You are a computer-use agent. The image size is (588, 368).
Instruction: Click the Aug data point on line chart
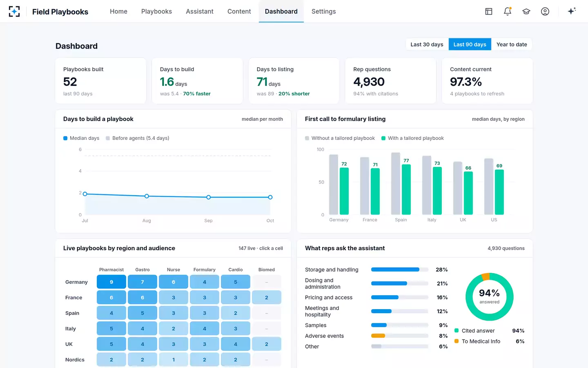point(147,196)
